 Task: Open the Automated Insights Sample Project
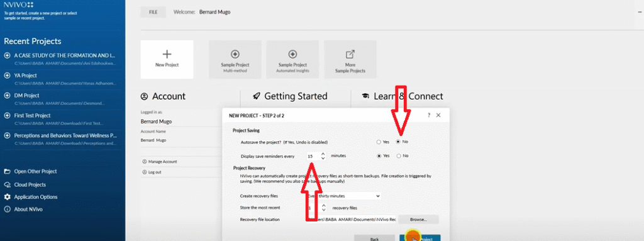(292, 59)
